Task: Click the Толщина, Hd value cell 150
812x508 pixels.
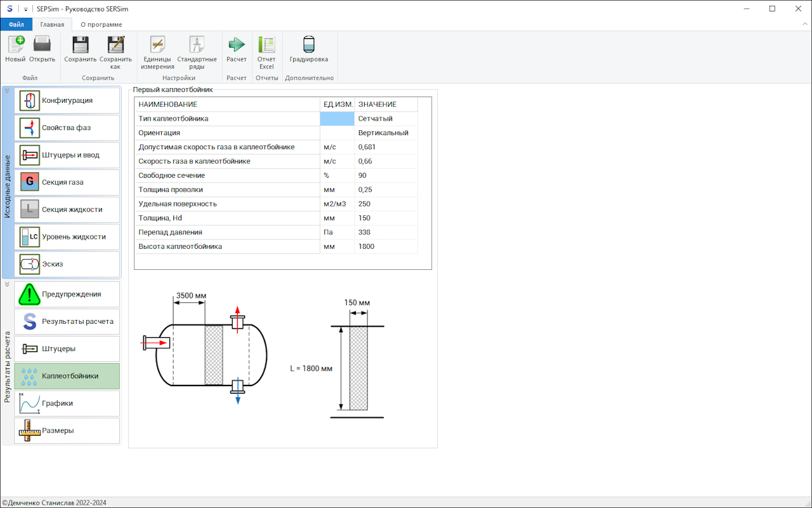Action: pos(386,218)
